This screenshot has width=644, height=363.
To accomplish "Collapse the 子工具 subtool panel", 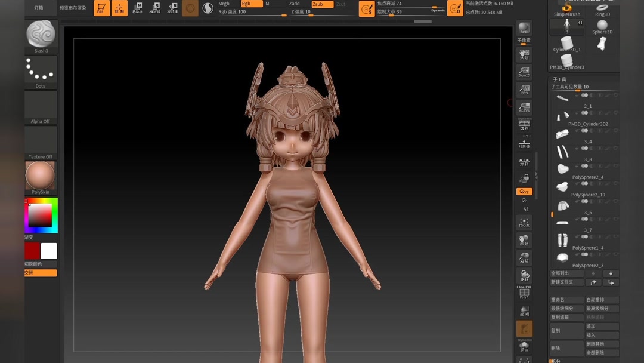I will 559,79.
